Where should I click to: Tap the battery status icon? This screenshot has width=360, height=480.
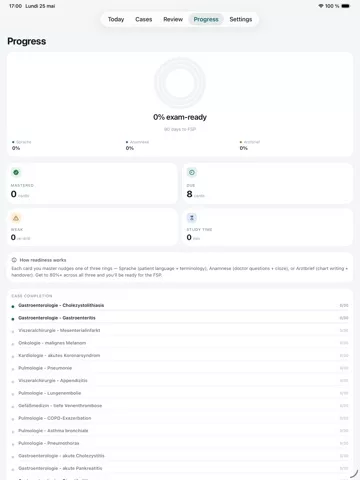(345, 6)
